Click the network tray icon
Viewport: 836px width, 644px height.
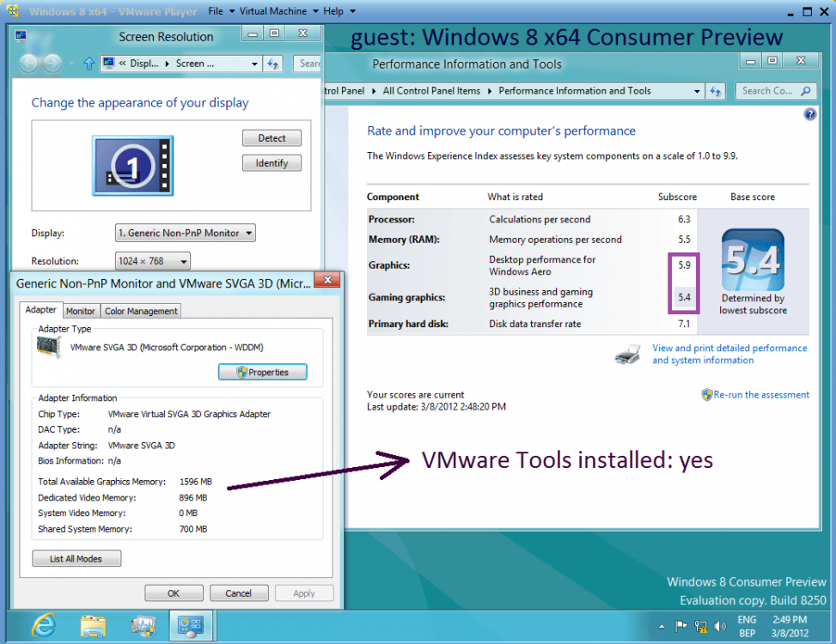(x=700, y=627)
